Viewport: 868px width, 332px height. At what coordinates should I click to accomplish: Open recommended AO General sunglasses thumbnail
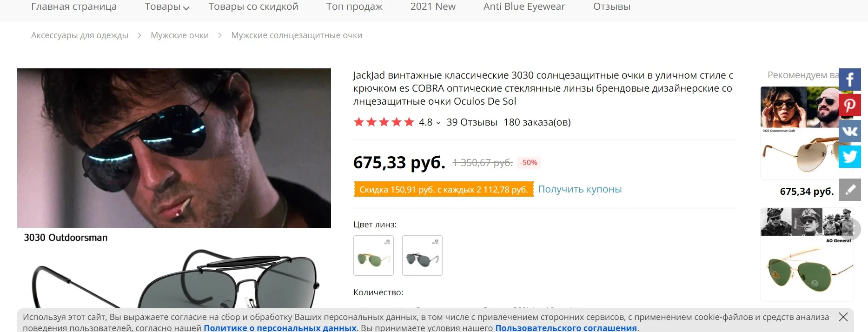[807, 254]
